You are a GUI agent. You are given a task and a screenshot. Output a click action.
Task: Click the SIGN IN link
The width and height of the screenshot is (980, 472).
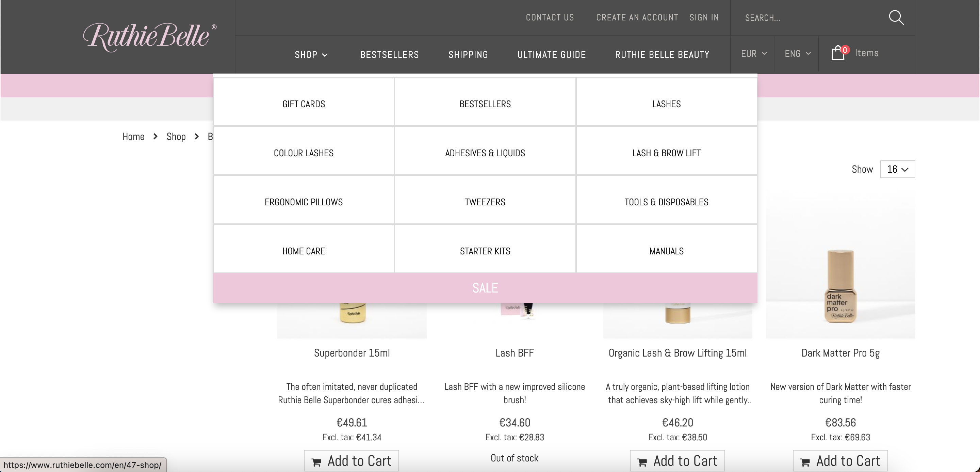click(x=704, y=17)
